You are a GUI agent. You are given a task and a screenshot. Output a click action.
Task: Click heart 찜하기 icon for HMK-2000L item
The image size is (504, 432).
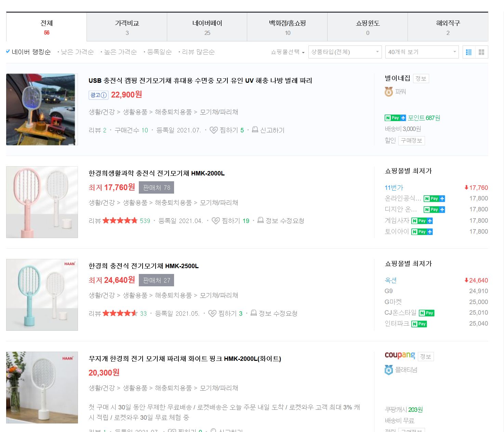pos(216,221)
